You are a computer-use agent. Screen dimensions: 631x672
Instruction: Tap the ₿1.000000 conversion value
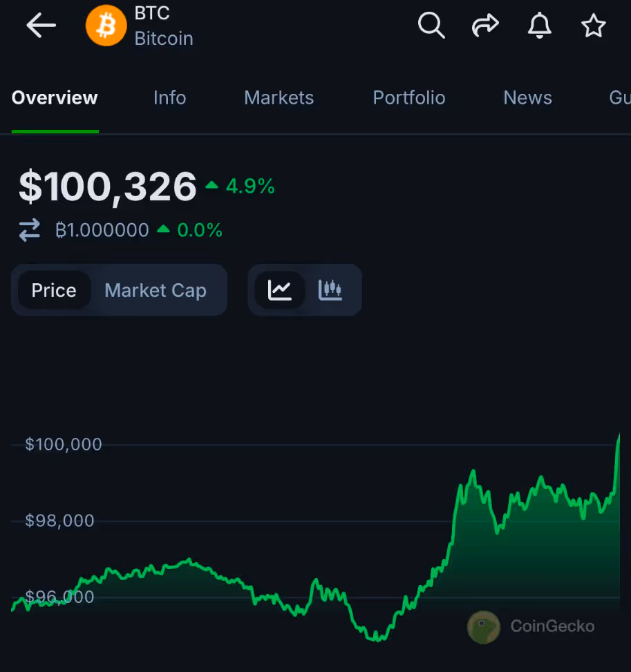[x=102, y=230]
